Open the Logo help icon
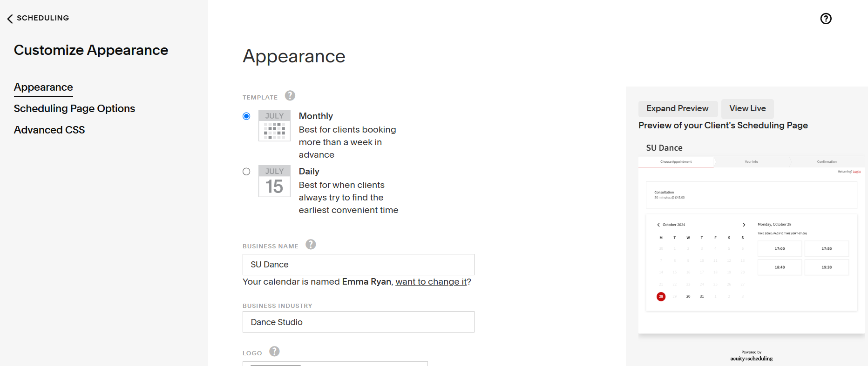Image resolution: width=868 pixels, height=366 pixels. pyautogui.click(x=274, y=352)
